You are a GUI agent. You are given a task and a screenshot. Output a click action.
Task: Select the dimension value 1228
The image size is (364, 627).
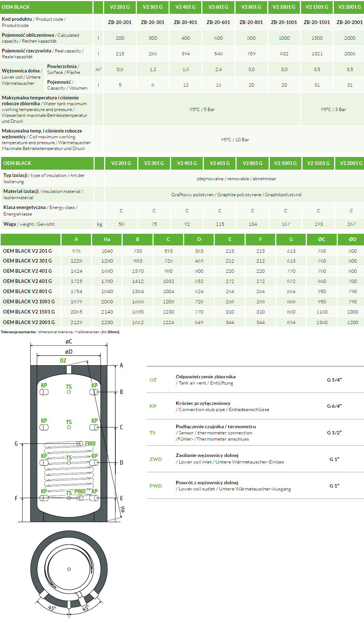(x=76, y=261)
